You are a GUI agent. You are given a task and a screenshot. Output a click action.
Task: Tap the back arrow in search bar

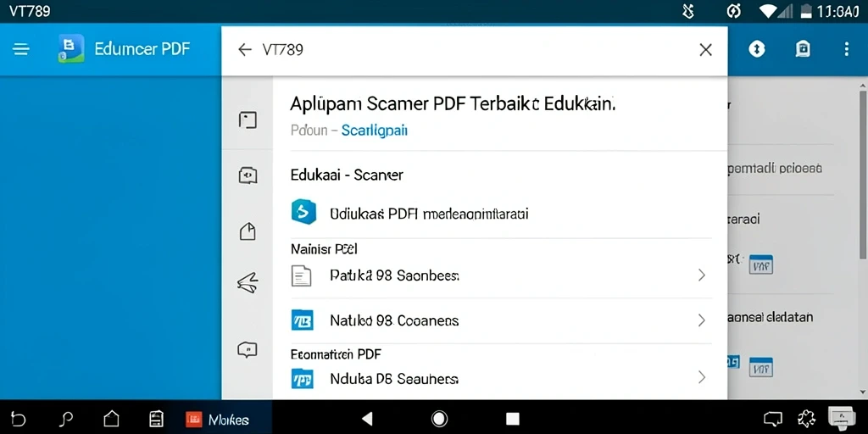(245, 50)
